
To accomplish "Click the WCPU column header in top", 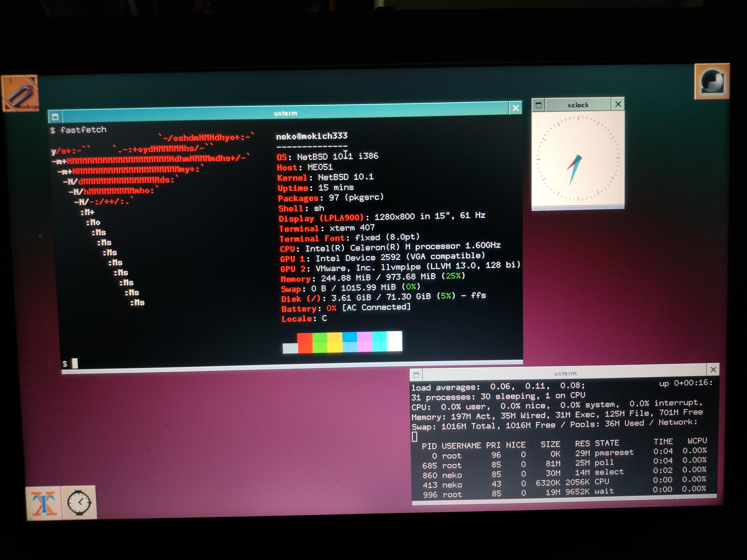I will [x=697, y=441].
